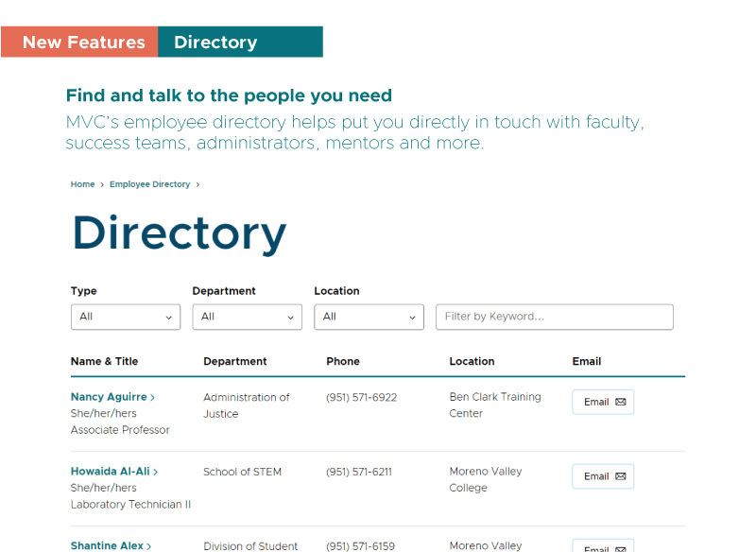
Task: Select the Directory tab
Action: pyautogui.click(x=215, y=42)
